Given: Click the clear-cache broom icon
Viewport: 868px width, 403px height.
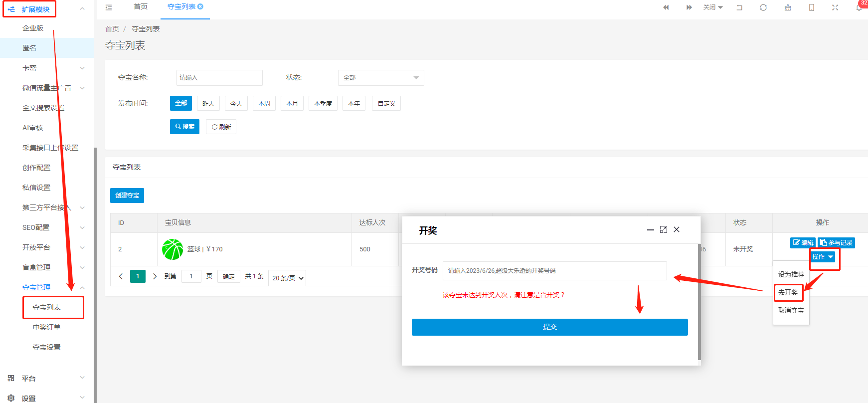Looking at the screenshot, I should (x=788, y=7).
